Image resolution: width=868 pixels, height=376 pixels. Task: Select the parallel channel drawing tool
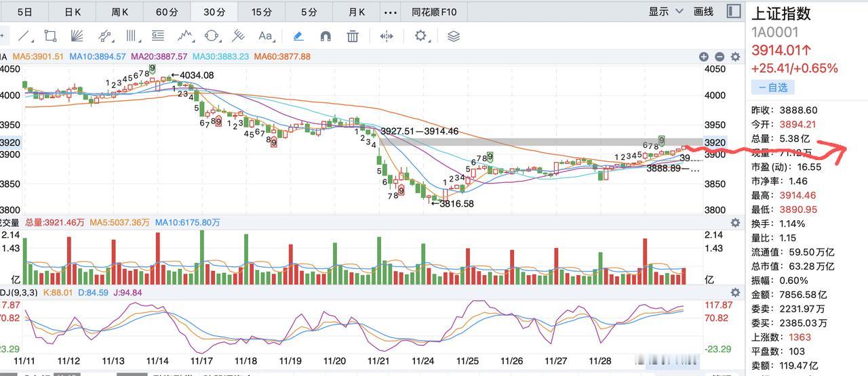(104, 36)
